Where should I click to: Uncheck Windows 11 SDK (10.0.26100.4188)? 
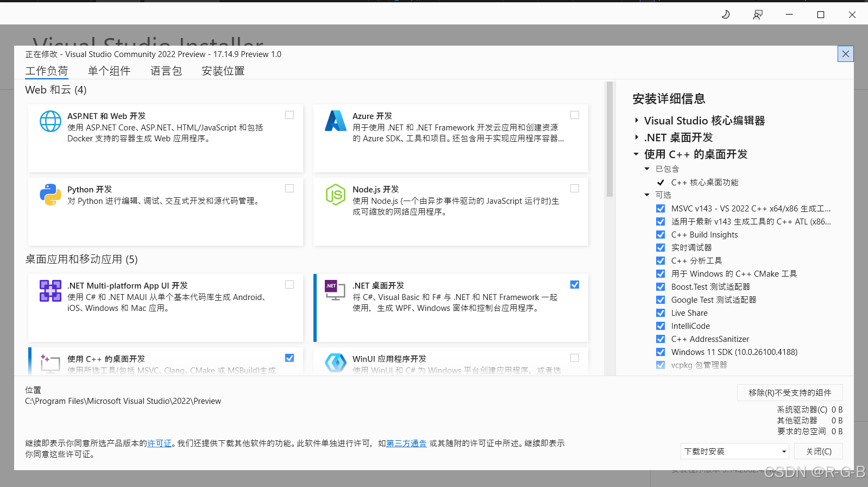point(661,352)
